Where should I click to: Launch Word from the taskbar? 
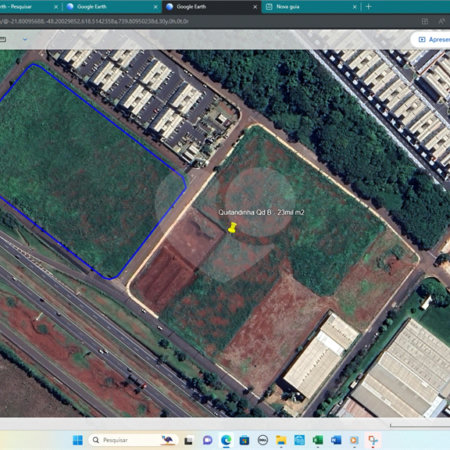(336, 440)
